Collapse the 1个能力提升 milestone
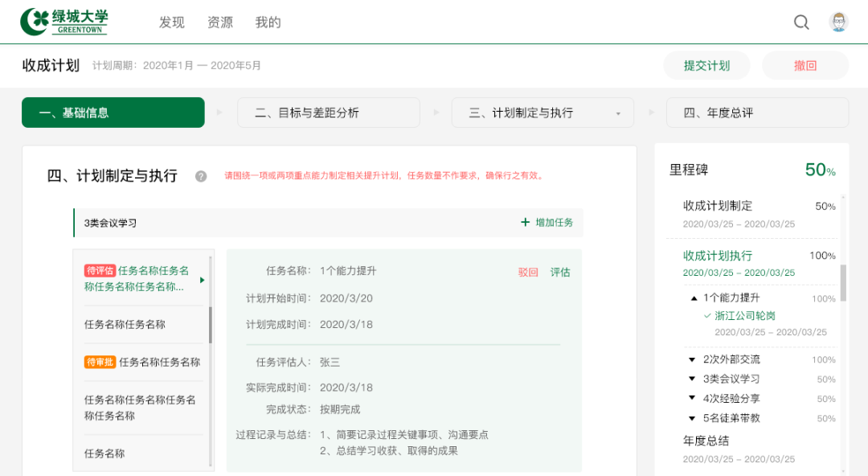868x476 pixels. (x=694, y=298)
